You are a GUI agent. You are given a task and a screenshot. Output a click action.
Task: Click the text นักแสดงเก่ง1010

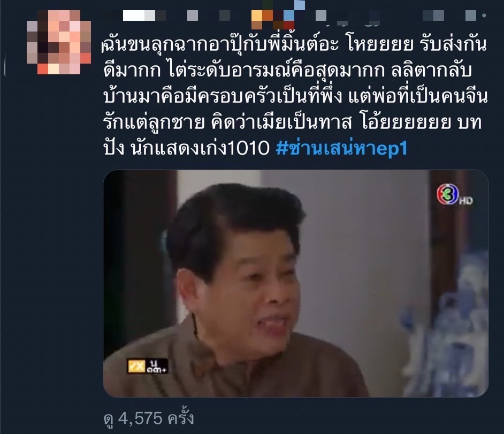click(200, 149)
